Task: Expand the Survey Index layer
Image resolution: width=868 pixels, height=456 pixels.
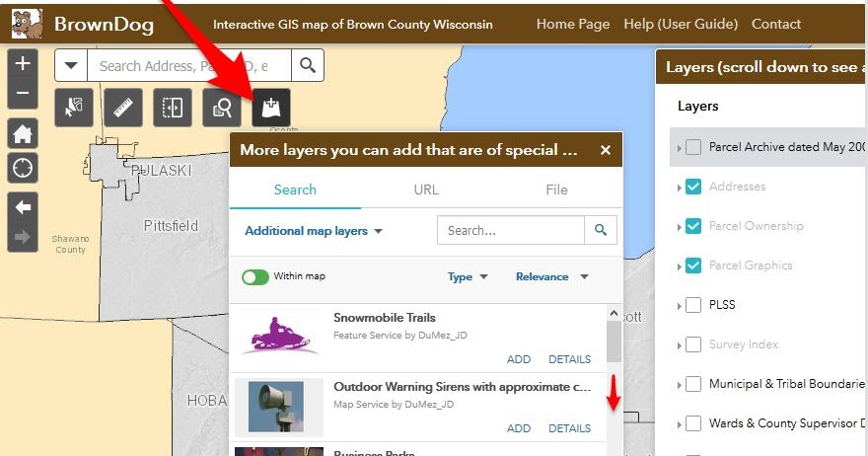Action: tap(680, 345)
